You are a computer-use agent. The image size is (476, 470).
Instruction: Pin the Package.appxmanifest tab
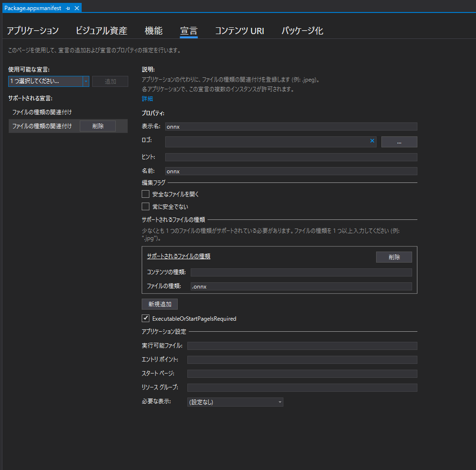tap(68, 8)
